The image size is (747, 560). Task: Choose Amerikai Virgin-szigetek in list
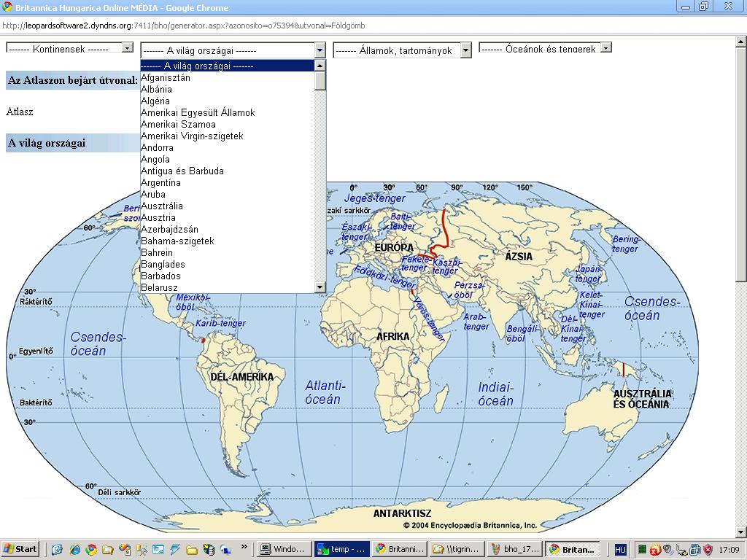click(228, 136)
